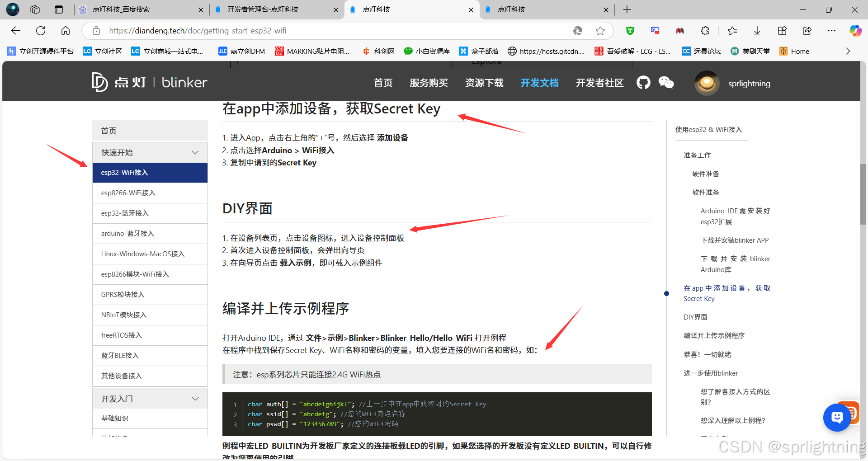Select esp32-WiFi接入 in sidebar
Screen dimensions: 868x461
150,173
